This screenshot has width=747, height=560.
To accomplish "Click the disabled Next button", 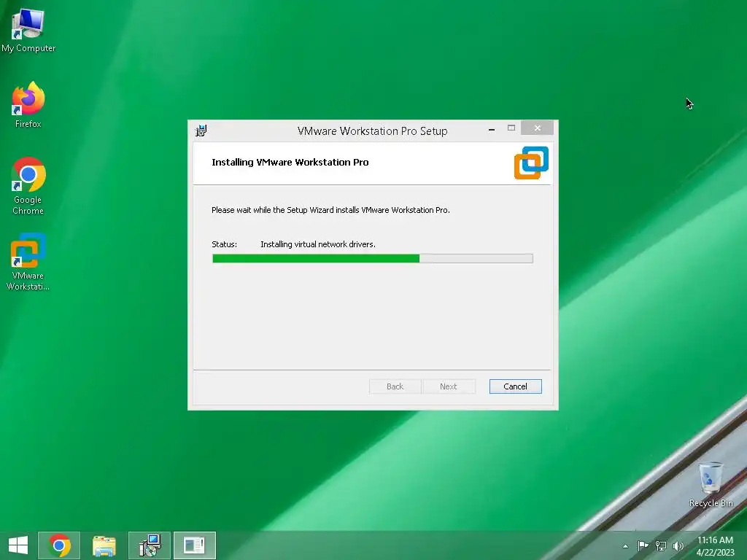I will pyautogui.click(x=449, y=386).
